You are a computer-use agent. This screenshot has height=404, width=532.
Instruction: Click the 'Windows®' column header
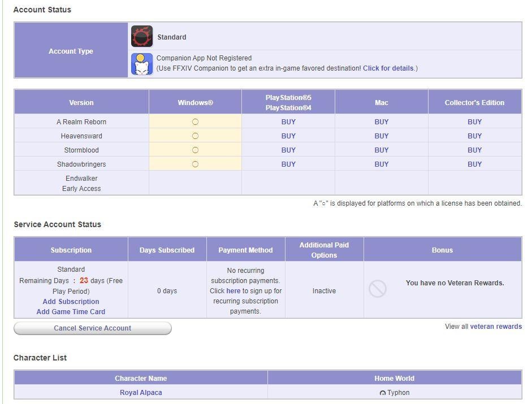pyautogui.click(x=195, y=102)
